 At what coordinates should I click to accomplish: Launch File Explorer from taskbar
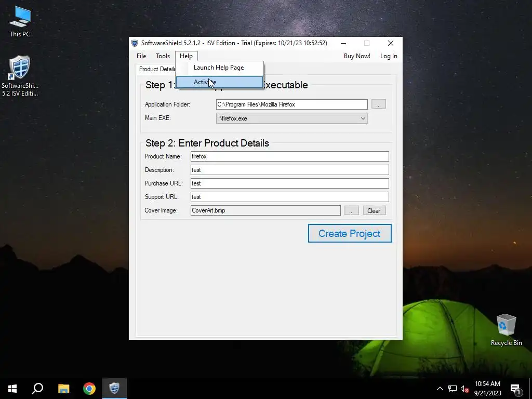point(63,389)
